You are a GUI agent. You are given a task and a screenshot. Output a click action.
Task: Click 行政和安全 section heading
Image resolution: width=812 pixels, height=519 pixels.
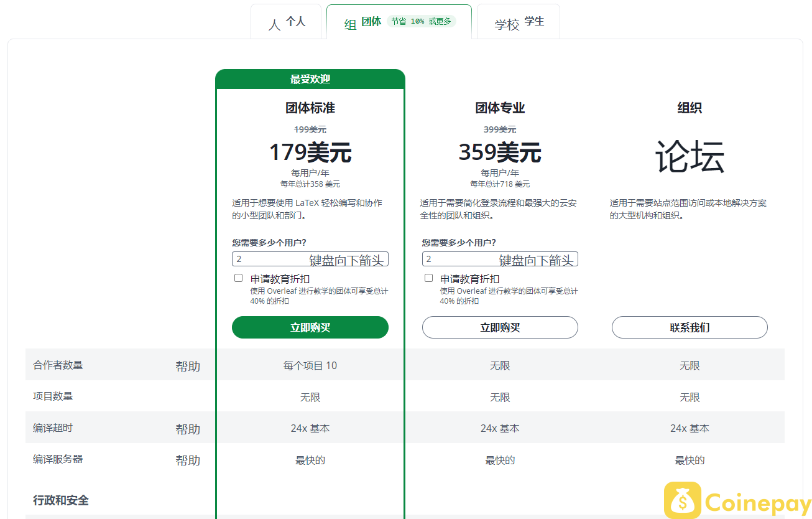tap(61, 500)
